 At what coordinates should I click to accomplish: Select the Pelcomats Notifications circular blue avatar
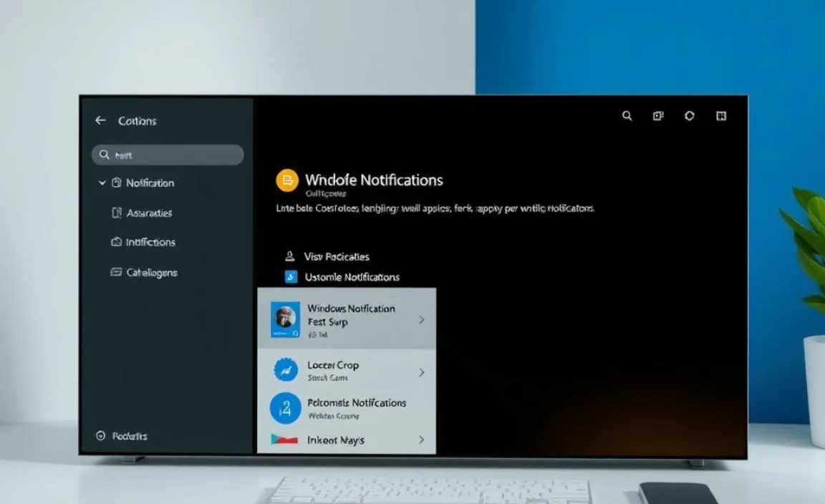[x=285, y=407]
